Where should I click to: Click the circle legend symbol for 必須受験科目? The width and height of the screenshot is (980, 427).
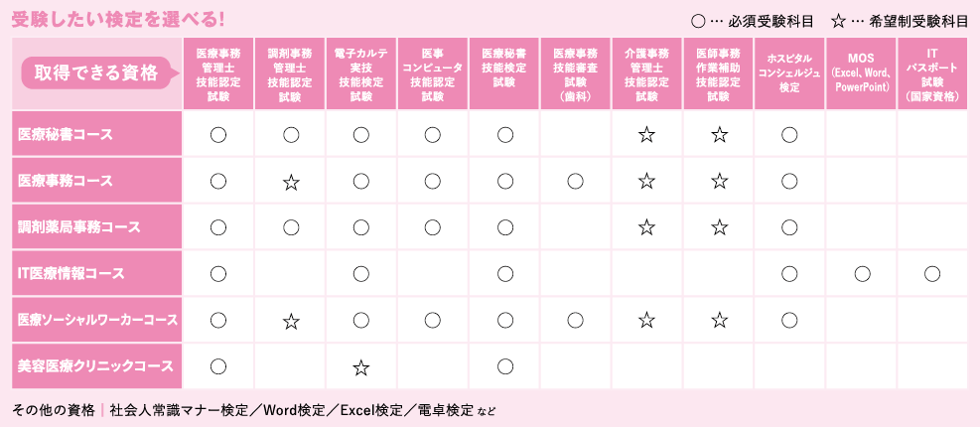tap(698, 22)
